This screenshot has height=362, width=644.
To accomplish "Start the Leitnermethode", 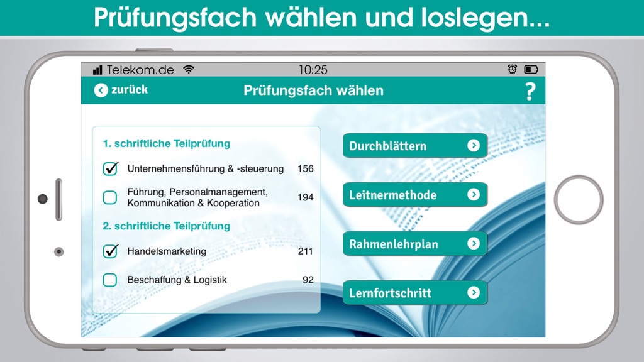I will click(415, 195).
